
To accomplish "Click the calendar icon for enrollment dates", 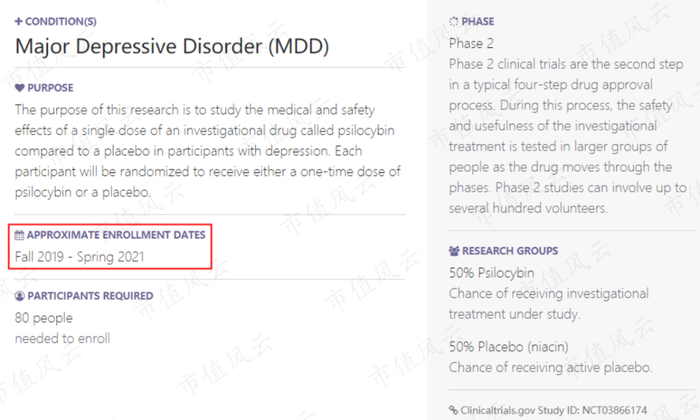I will tap(19, 235).
